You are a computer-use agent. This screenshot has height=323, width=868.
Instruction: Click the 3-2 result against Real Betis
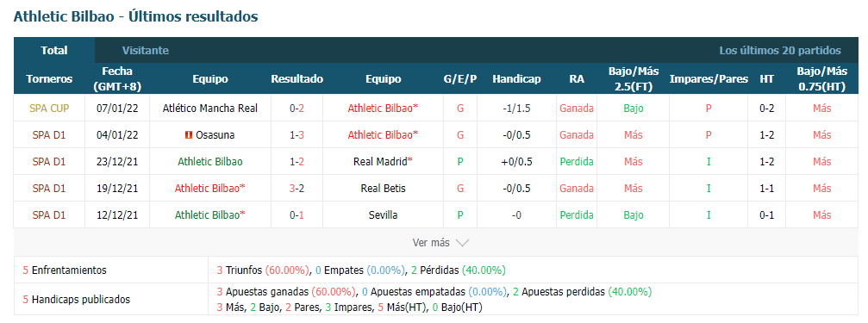point(297,188)
